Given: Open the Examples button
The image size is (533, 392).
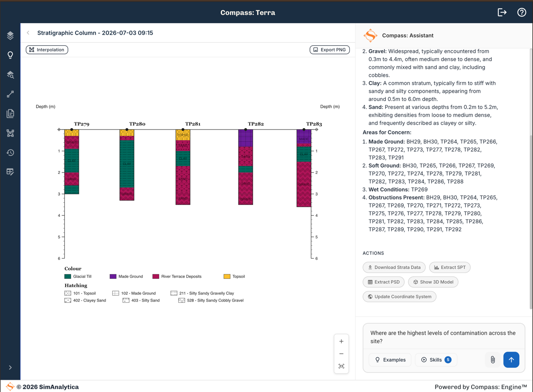Looking at the screenshot, I should tap(390, 360).
